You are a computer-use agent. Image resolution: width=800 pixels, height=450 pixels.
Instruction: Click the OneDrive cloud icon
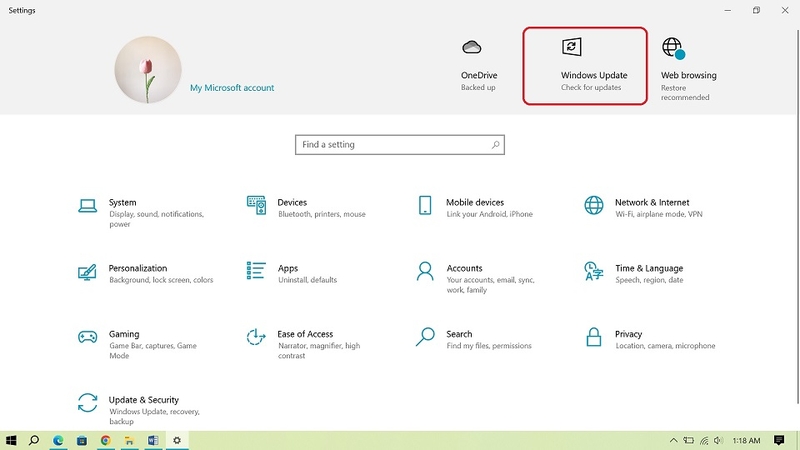472,47
